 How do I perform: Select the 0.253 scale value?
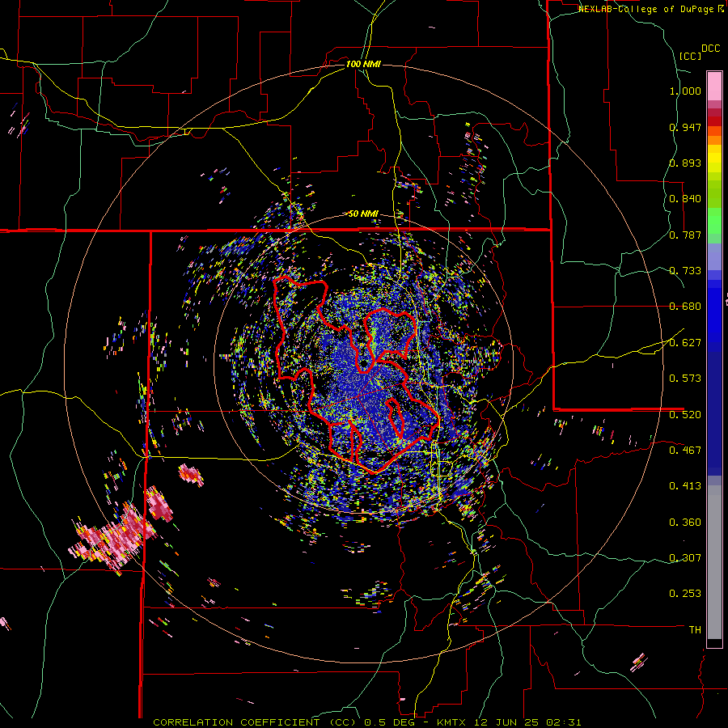(x=685, y=594)
